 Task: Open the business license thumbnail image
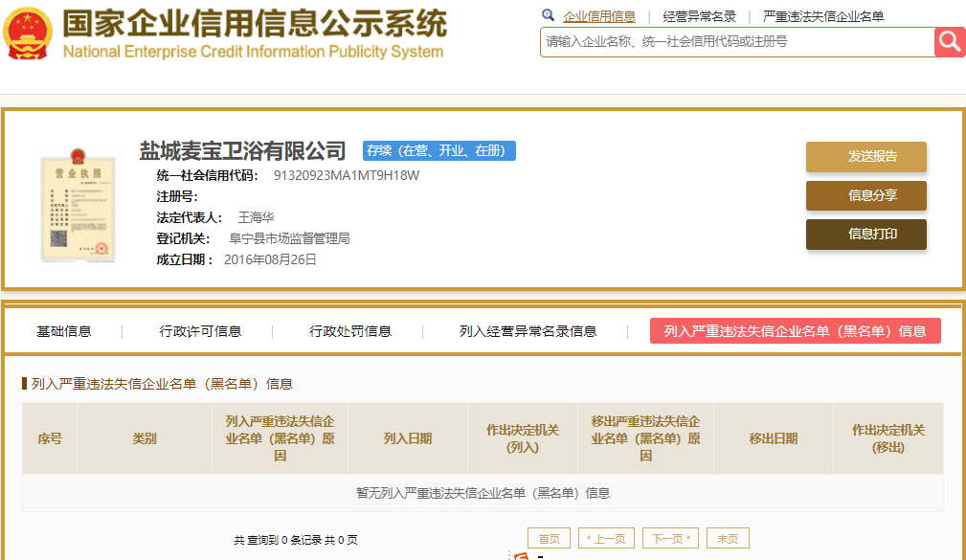point(78,206)
